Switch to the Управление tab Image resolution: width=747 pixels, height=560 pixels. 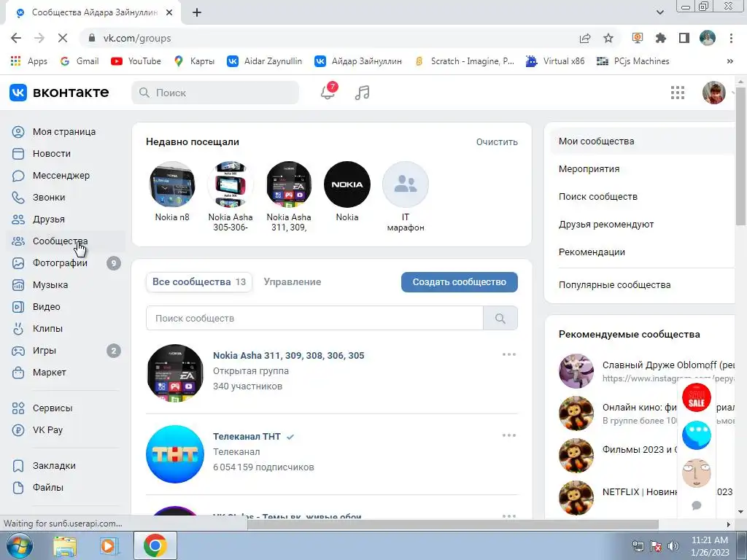click(x=293, y=282)
